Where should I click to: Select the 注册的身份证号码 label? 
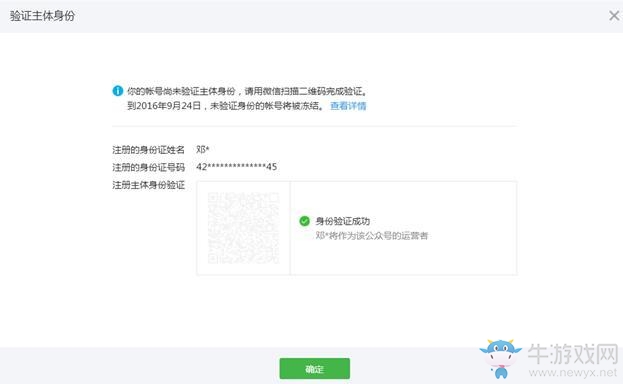point(148,167)
